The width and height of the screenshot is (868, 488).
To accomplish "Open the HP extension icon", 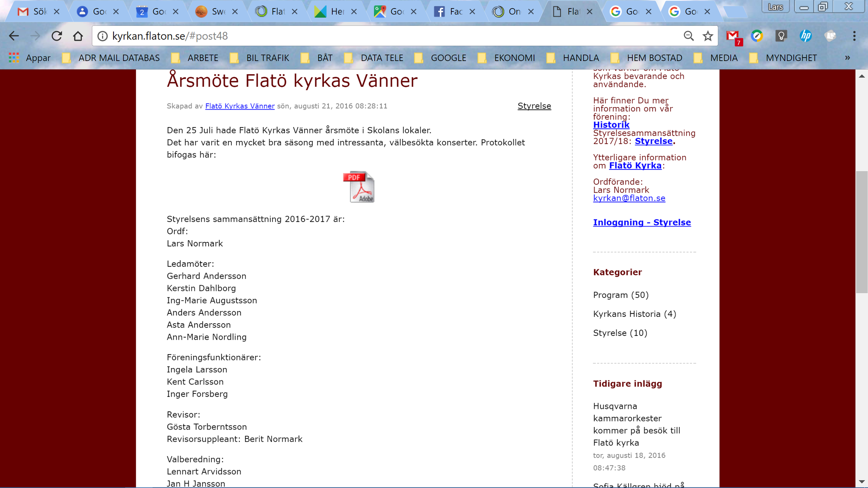I will point(805,36).
